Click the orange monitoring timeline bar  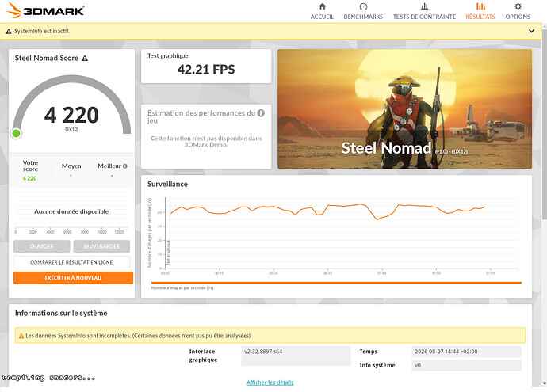(336, 283)
